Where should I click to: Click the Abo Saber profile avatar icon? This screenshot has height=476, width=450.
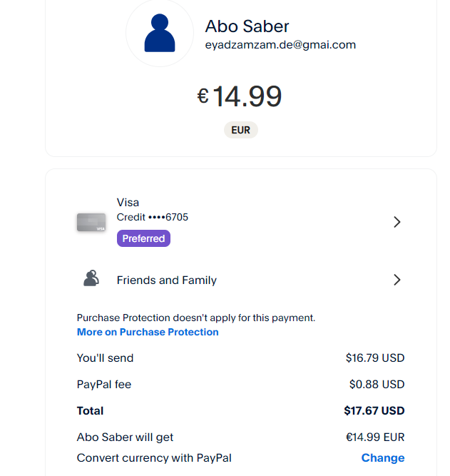(160, 33)
